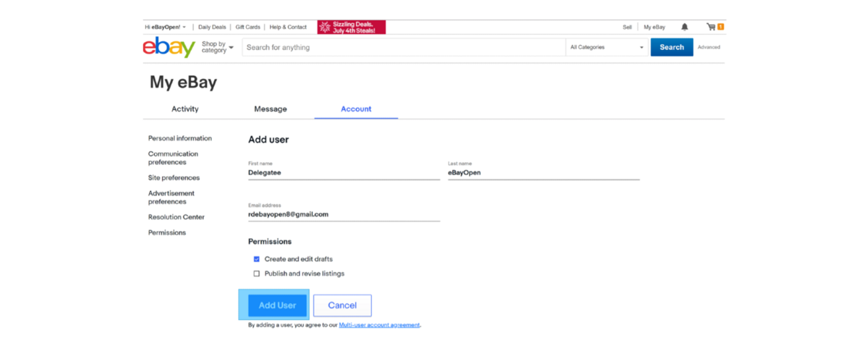Check Publish and revise listings
The width and height of the screenshot is (868, 359).
pyautogui.click(x=257, y=274)
